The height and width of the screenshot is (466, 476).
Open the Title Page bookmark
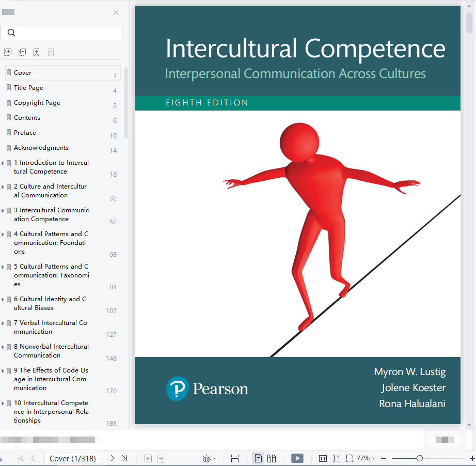click(x=28, y=87)
